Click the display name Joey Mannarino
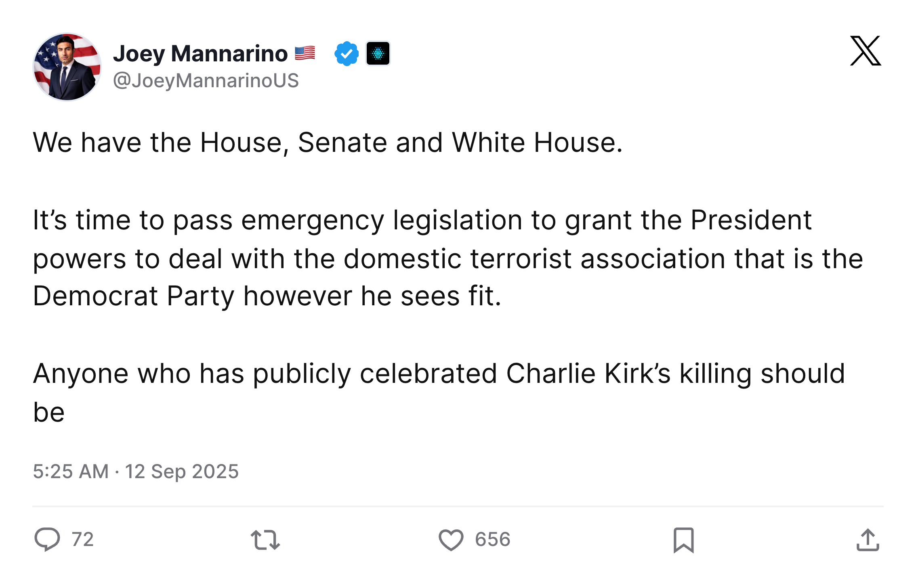916x588 pixels. point(200,53)
